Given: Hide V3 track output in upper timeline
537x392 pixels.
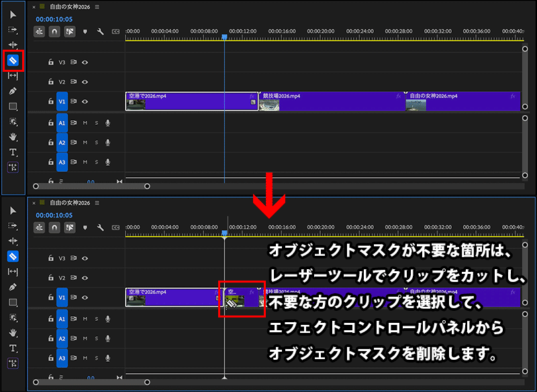Looking at the screenshot, I should pyautogui.click(x=85, y=62).
